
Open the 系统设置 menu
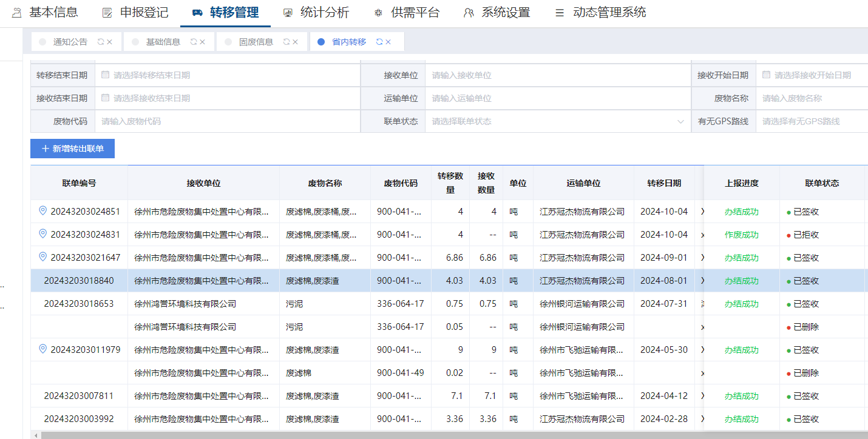click(497, 12)
